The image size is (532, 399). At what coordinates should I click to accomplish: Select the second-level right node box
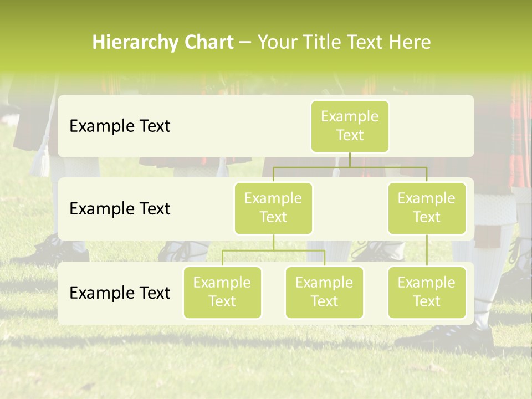427,208
